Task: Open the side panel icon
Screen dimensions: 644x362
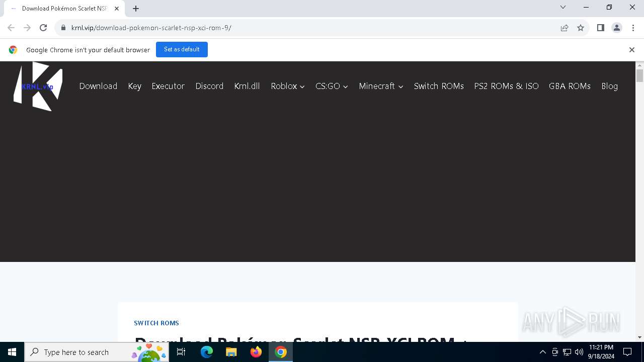Action: 600,28
